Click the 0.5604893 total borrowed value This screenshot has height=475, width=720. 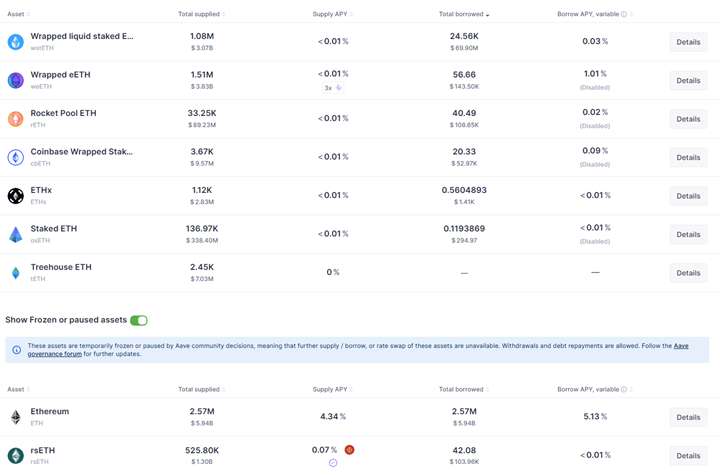point(464,190)
